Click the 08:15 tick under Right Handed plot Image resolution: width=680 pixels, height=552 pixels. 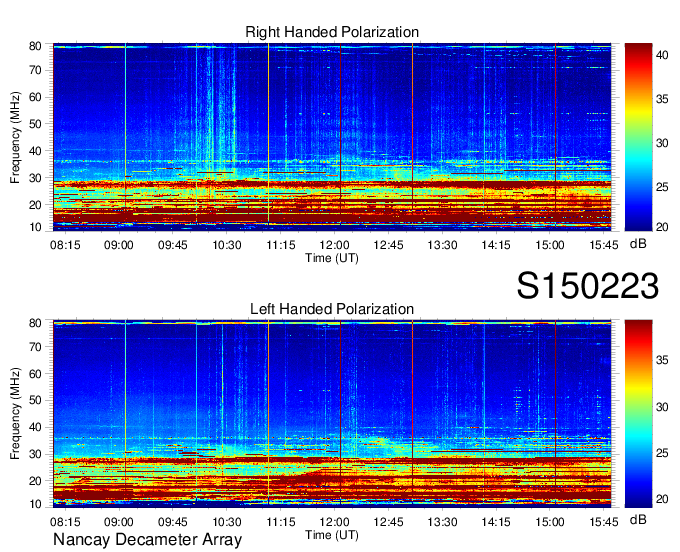coord(65,245)
